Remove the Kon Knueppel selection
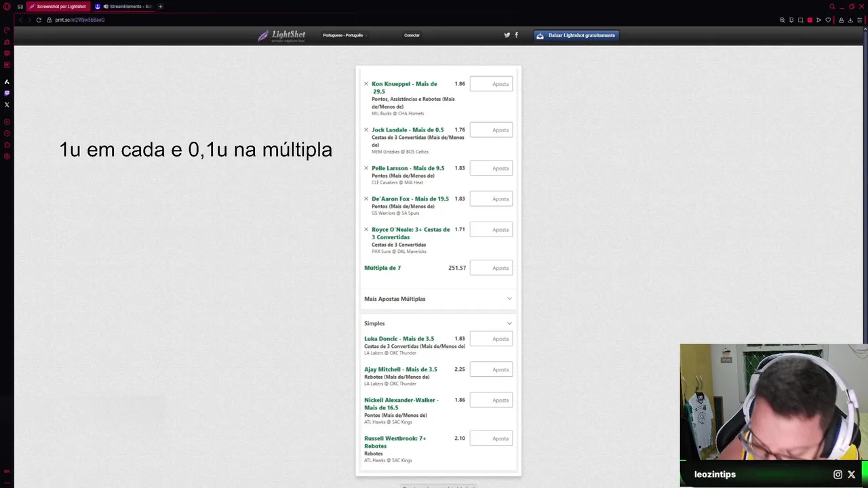Viewport: 868px width, 488px height. (x=366, y=84)
